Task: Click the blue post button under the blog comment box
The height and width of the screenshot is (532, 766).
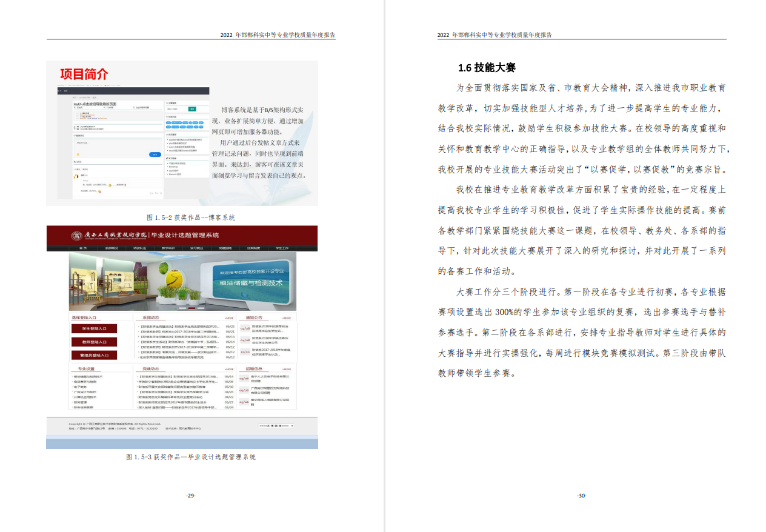Action: (x=155, y=155)
